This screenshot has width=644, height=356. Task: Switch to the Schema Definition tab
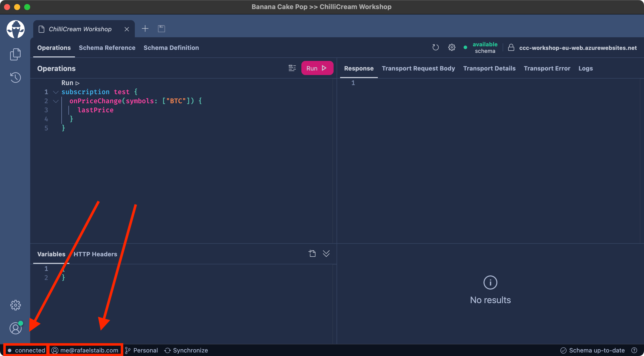[x=171, y=48]
